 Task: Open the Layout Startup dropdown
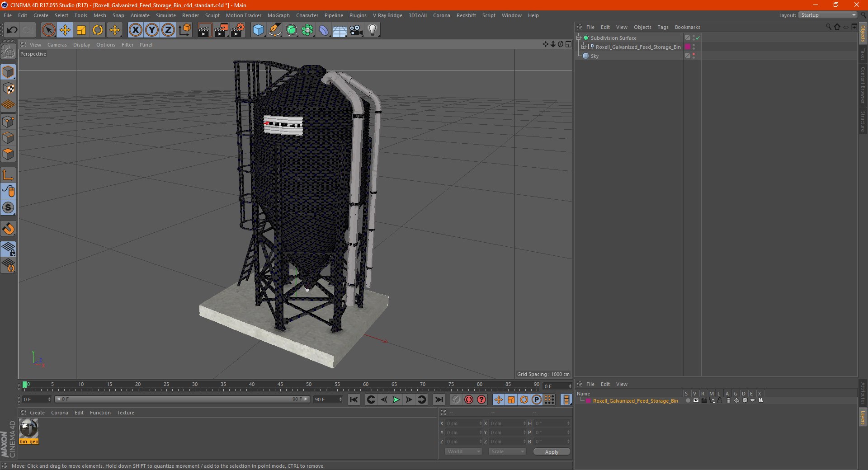click(828, 15)
